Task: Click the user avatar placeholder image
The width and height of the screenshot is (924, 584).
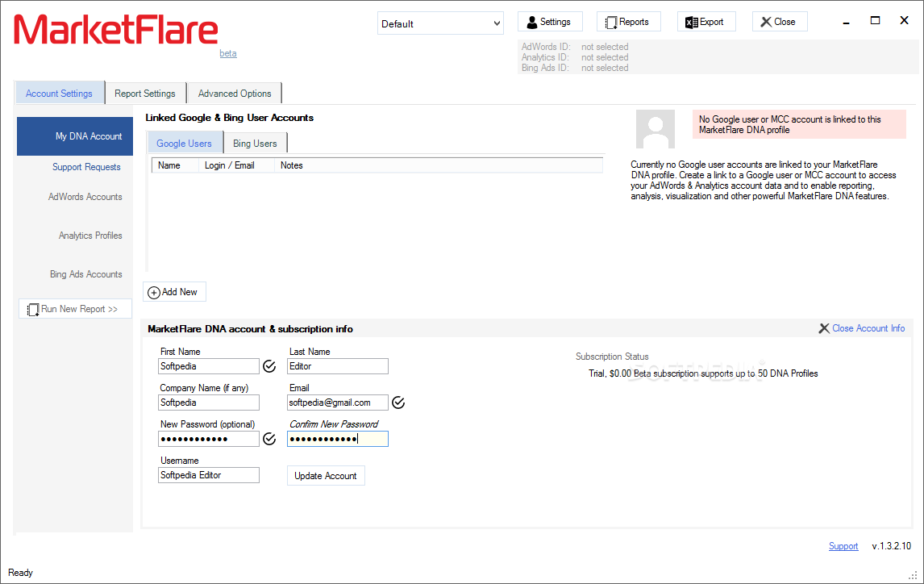Action: (x=656, y=129)
